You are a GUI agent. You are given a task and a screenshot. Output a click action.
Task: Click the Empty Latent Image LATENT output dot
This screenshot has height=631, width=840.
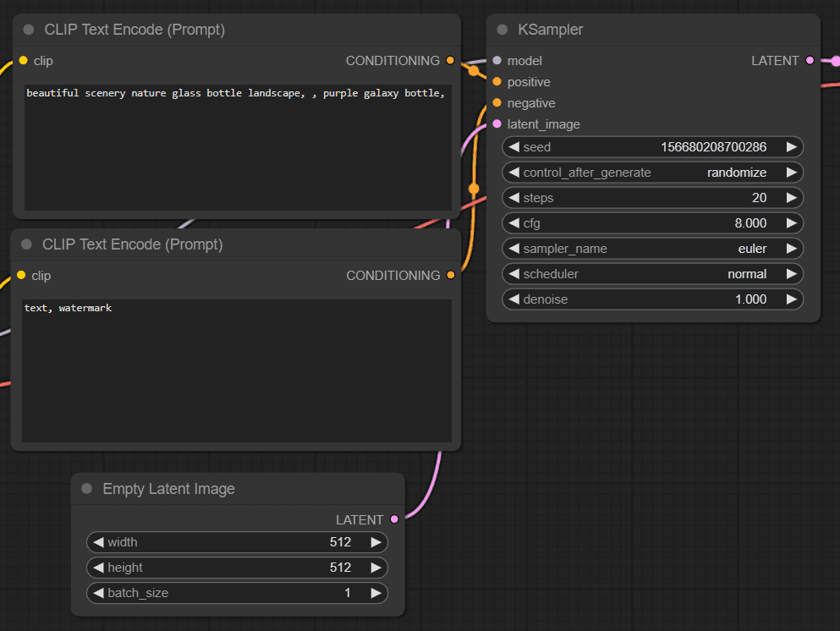[395, 519]
